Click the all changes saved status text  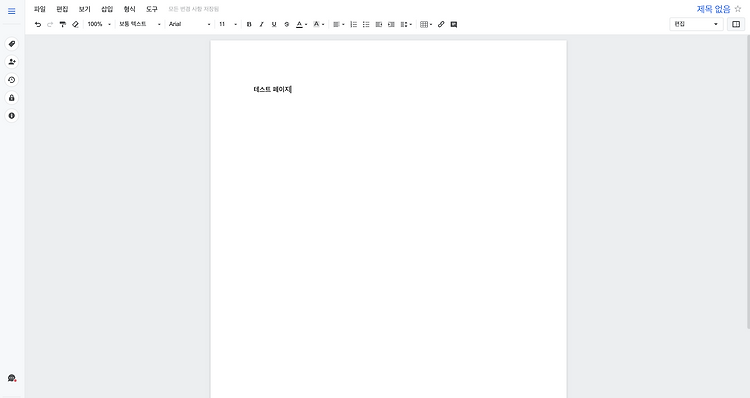194,9
